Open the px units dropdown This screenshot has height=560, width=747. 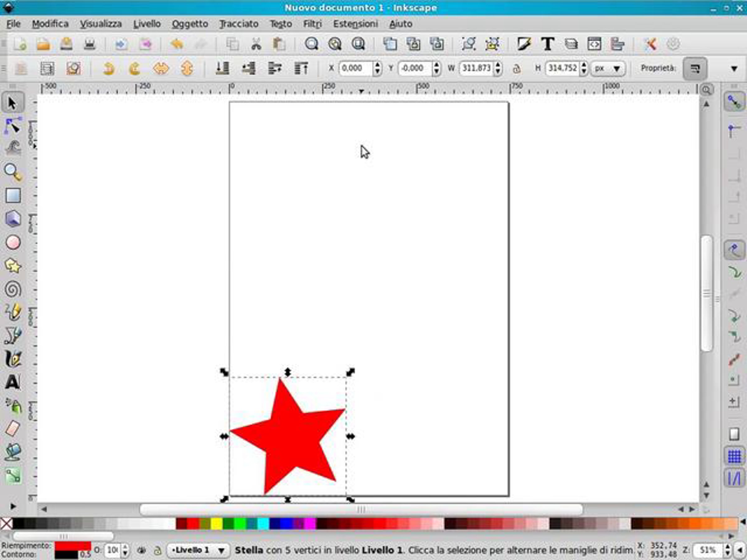608,68
